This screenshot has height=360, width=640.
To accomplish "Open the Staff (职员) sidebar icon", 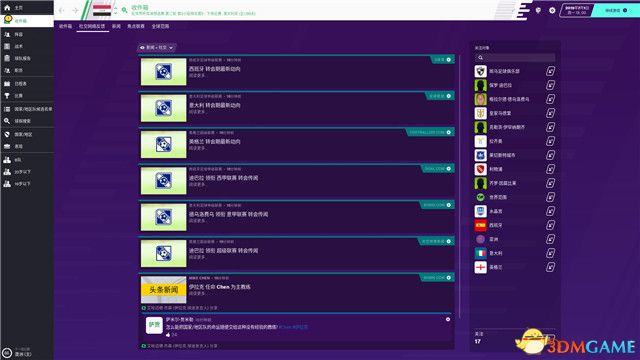I will [7, 70].
